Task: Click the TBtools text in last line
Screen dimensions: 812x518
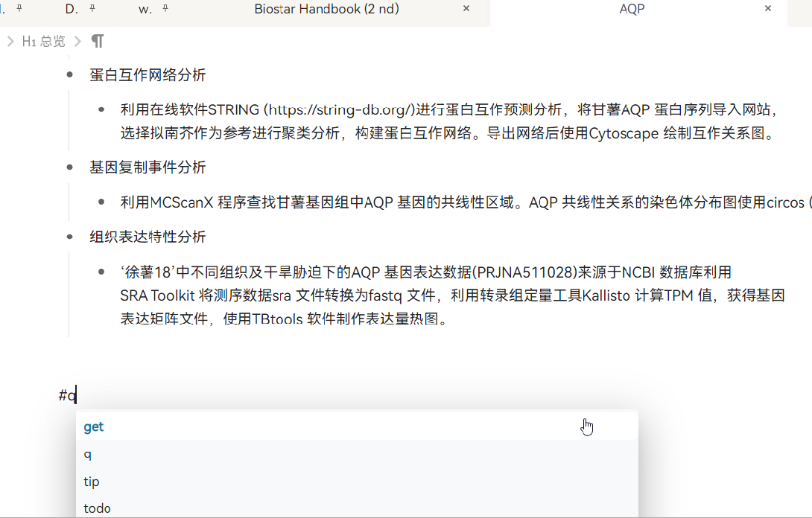Action: click(x=277, y=319)
